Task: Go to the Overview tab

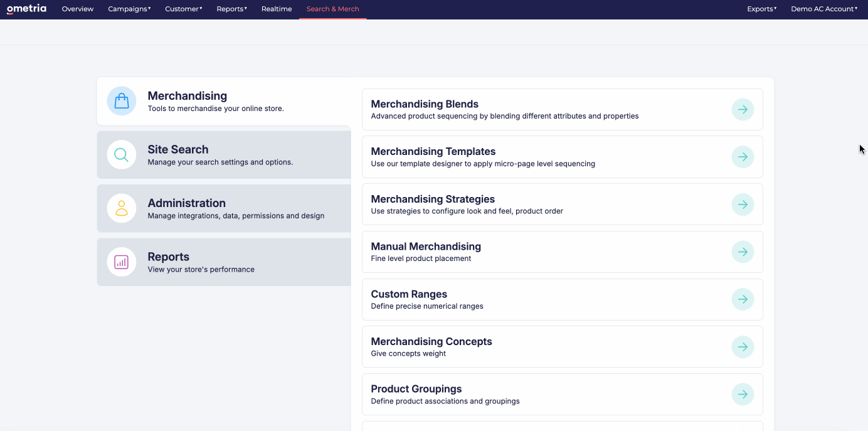Action: click(x=78, y=9)
